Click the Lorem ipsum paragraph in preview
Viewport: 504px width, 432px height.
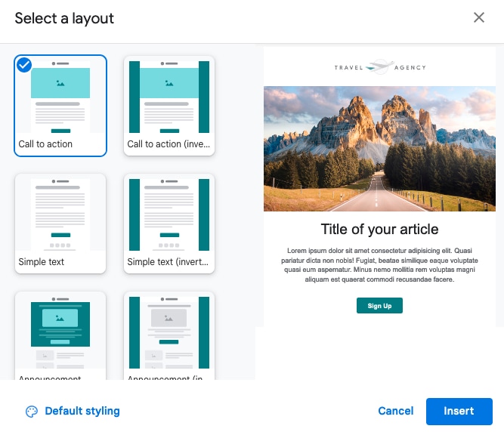tap(379, 265)
